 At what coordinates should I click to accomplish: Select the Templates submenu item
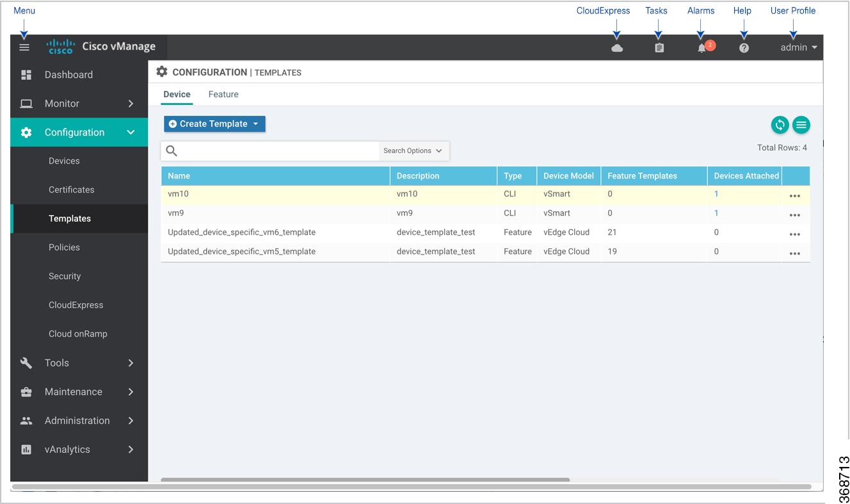[70, 219]
